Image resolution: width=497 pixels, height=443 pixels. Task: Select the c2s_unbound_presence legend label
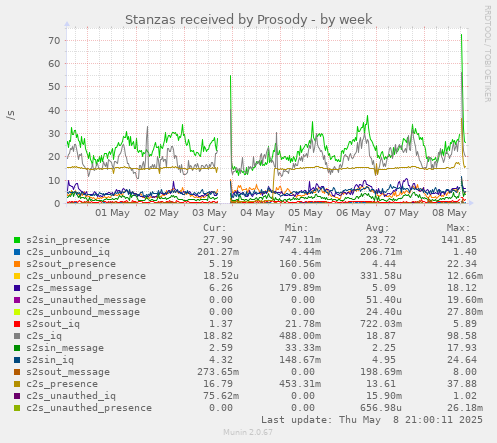tap(86, 276)
